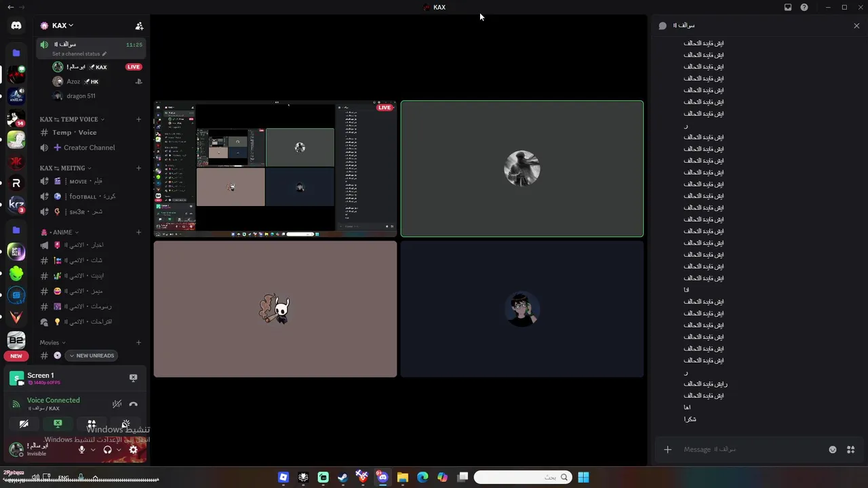
Task: Open Discord Direct Messages home icon
Action: click(x=16, y=26)
